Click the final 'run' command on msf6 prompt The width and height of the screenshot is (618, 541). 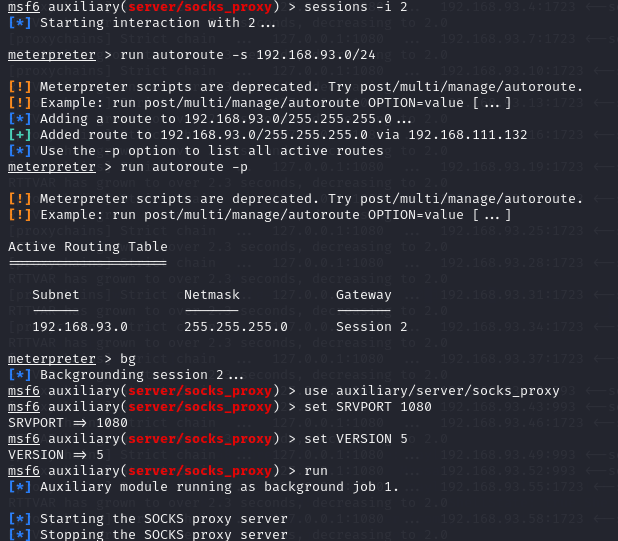pyautogui.click(x=316, y=471)
